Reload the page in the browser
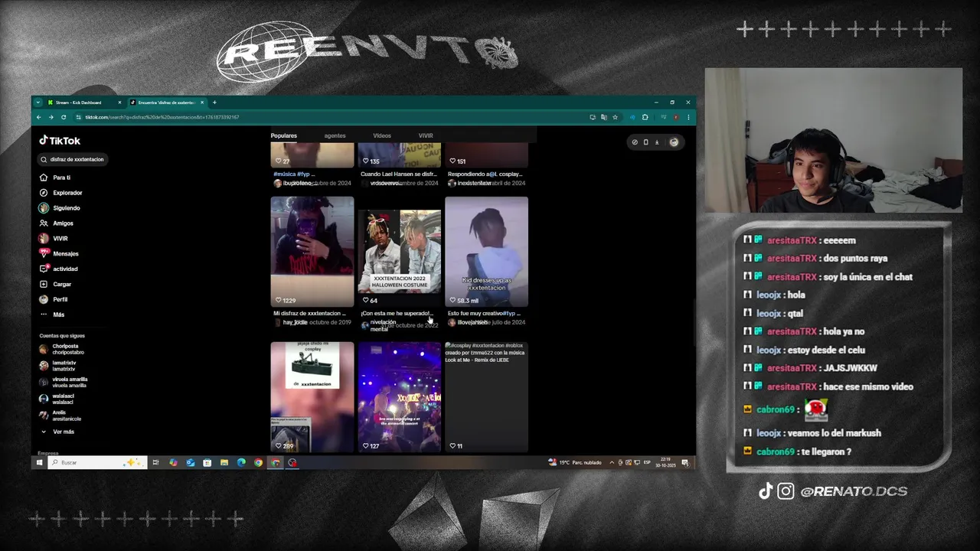This screenshot has height=551, width=980. tap(64, 117)
